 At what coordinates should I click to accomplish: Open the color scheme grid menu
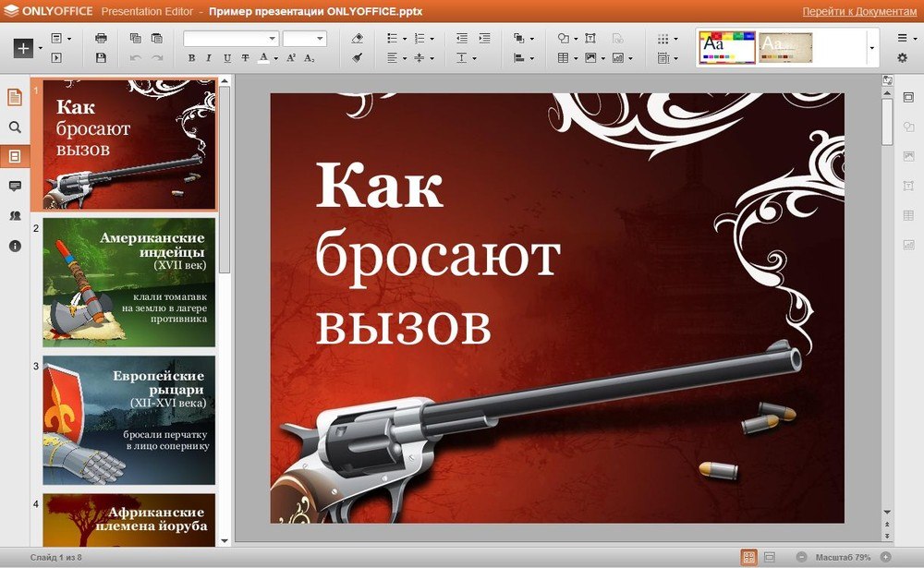click(667, 38)
